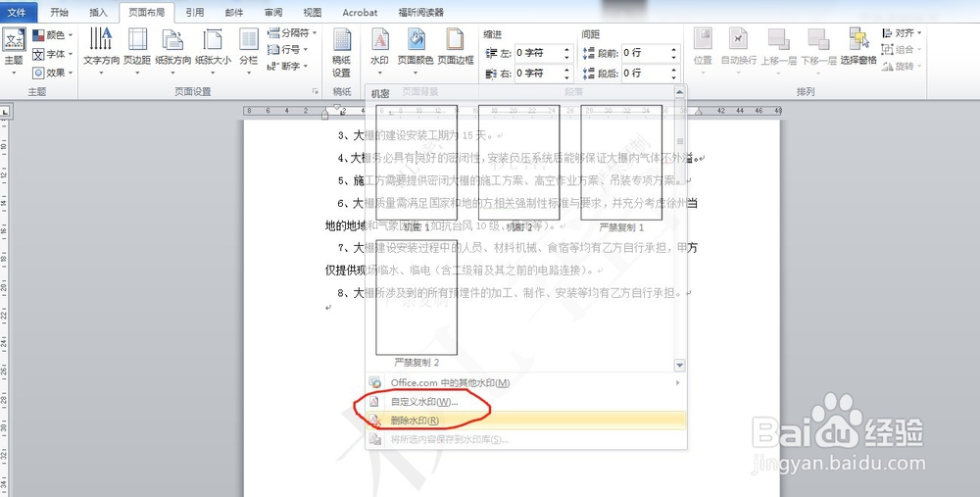Click the ruler tab stop selector

(4, 113)
